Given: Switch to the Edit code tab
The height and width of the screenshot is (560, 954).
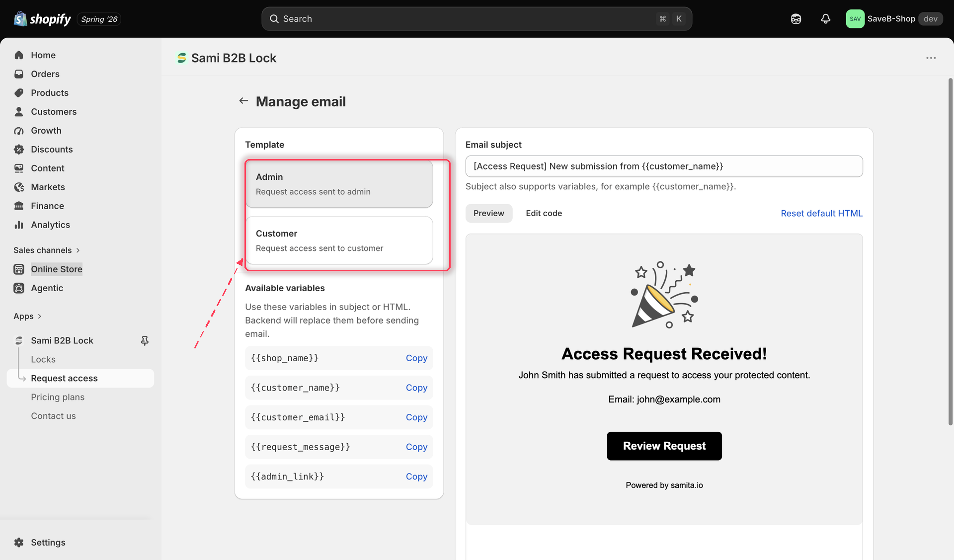Looking at the screenshot, I should tap(544, 213).
